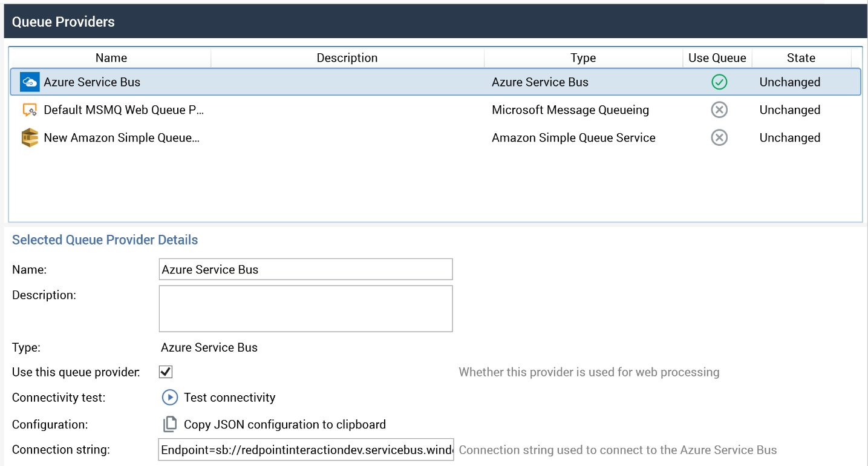The image size is (868, 466).
Task: Uncheck the Use this queue provider checkbox
Action: 166,372
